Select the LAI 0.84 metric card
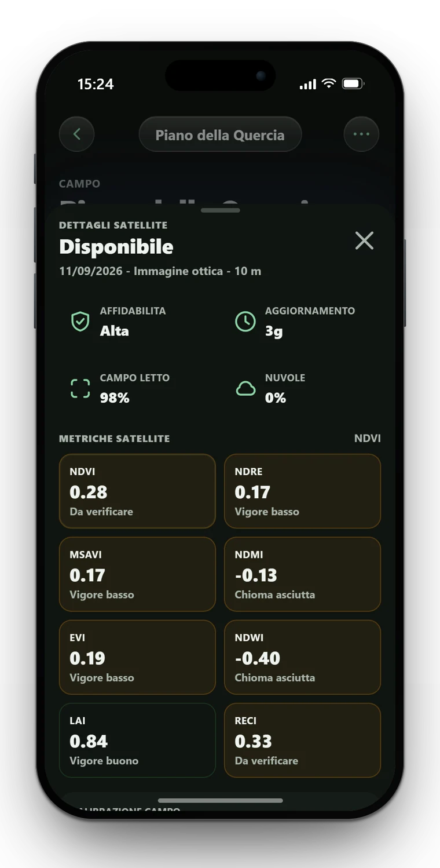440x868 pixels. pos(137,740)
